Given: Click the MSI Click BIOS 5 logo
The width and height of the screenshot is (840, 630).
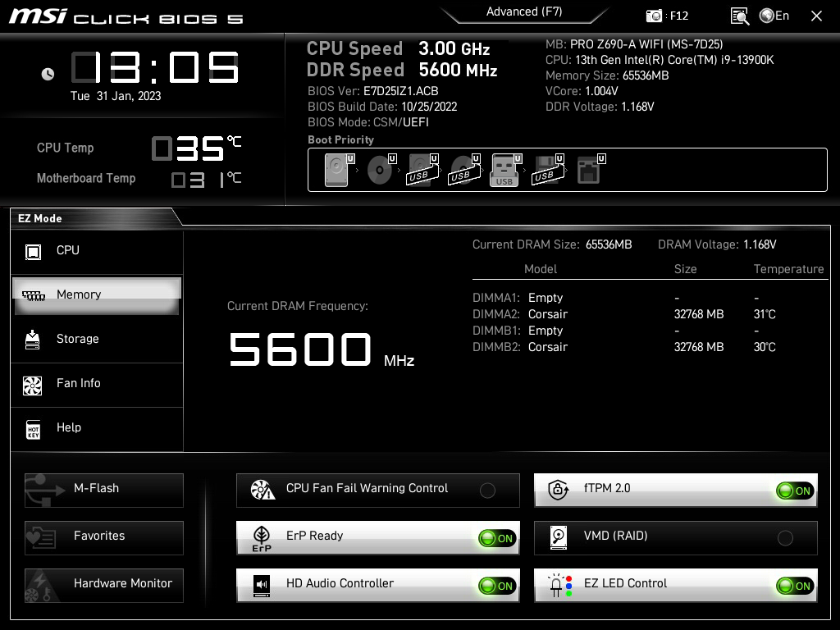Looking at the screenshot, I should 126,17.
